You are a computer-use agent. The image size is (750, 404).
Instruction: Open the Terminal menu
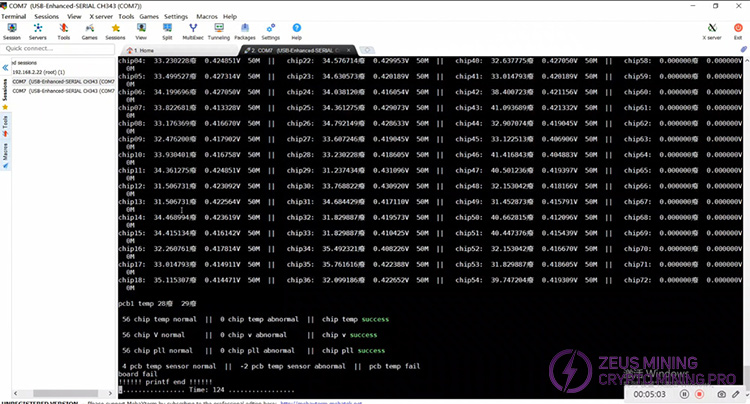tap(13, 17)
